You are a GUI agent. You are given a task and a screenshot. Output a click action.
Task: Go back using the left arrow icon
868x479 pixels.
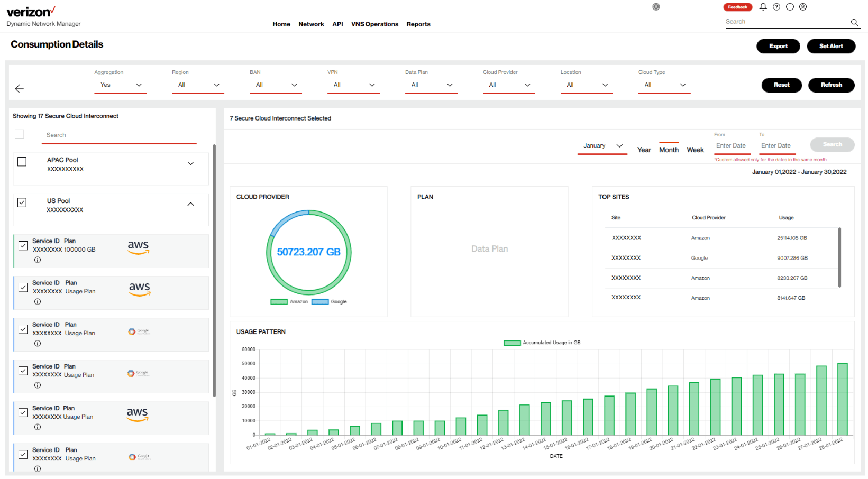(20, 89)
